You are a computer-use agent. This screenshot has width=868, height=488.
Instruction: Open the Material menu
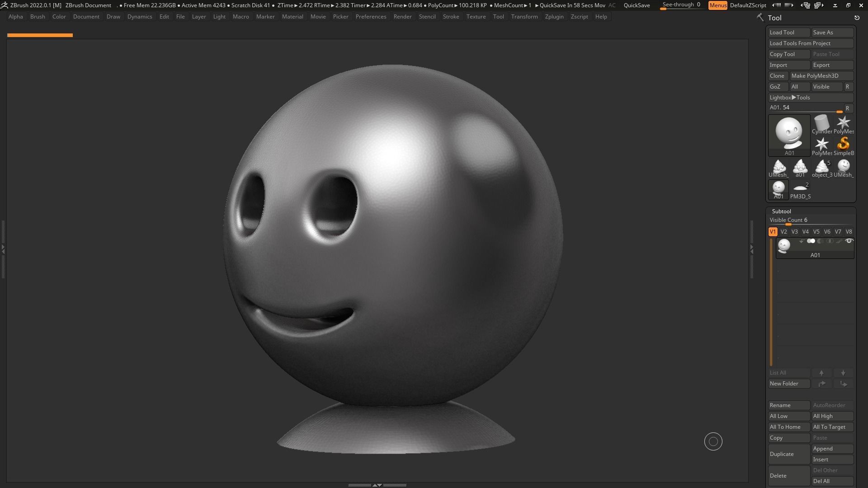(292, 17)
